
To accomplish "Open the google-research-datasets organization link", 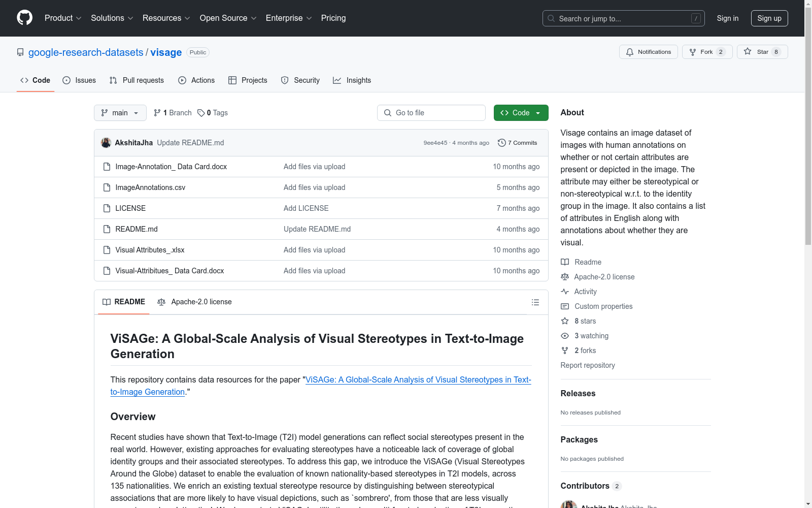I will coord(86,52).
